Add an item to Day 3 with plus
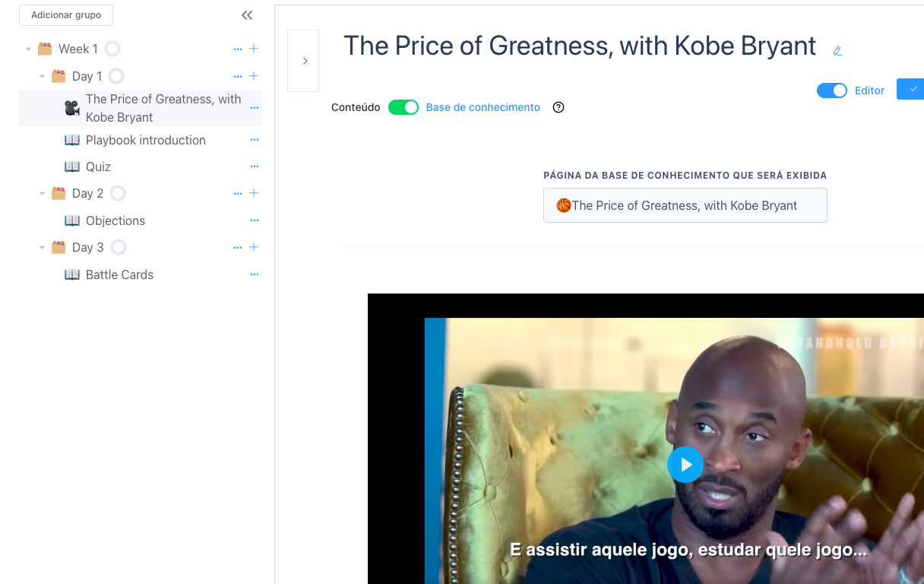This screenshot has height=584, width=924. pyautogui.click(x=254, y=247)
